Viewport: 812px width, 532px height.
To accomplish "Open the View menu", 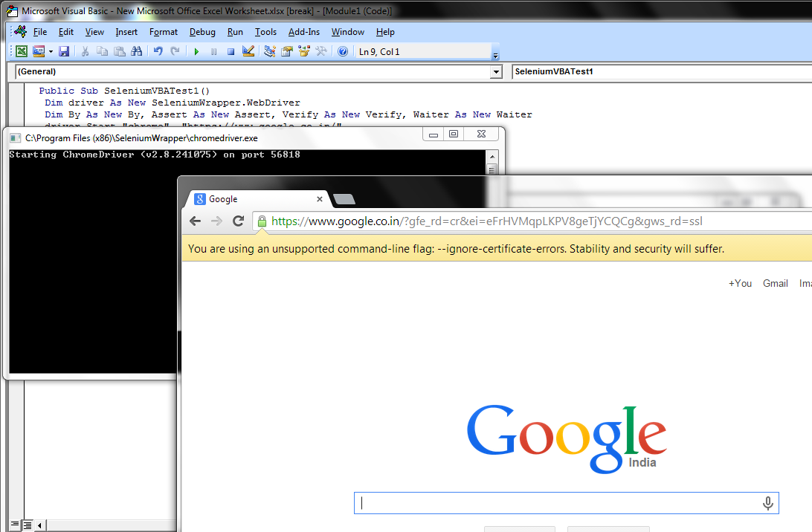I will [x=94, y=32].
